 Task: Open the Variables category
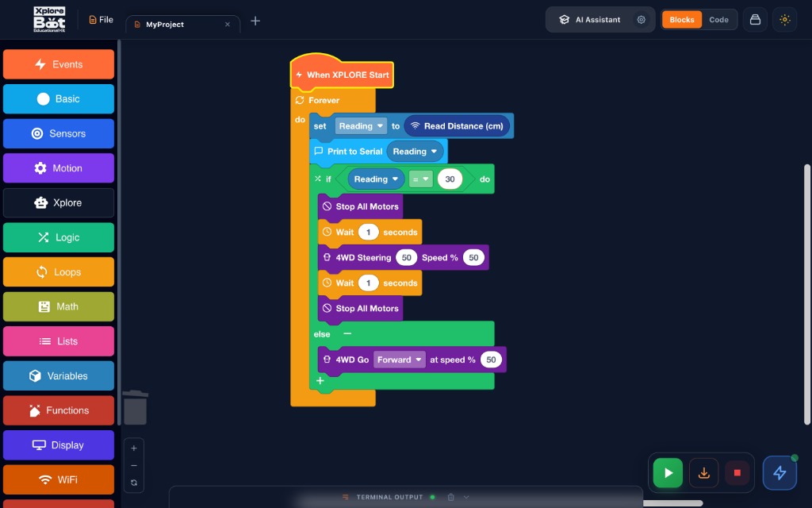click(58, 375)
